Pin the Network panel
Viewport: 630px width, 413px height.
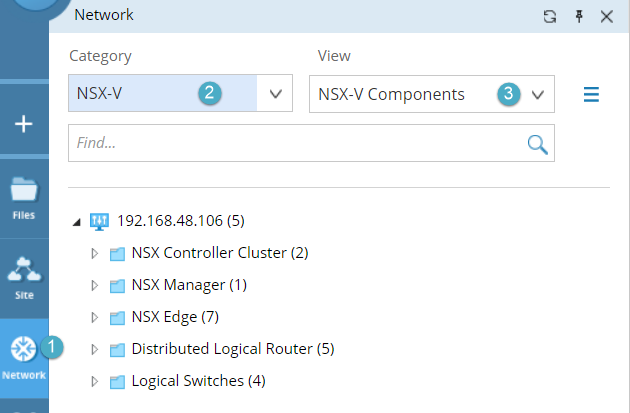click(578, 16)
